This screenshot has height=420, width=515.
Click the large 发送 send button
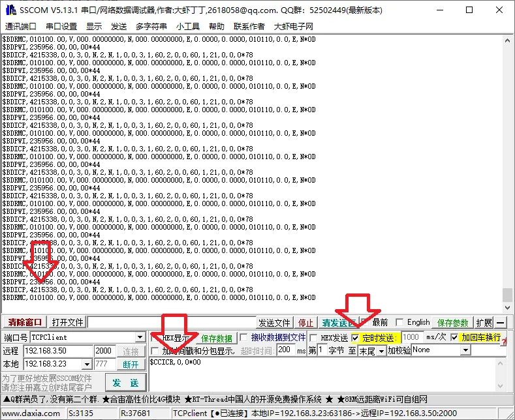[x=125, y=382]
